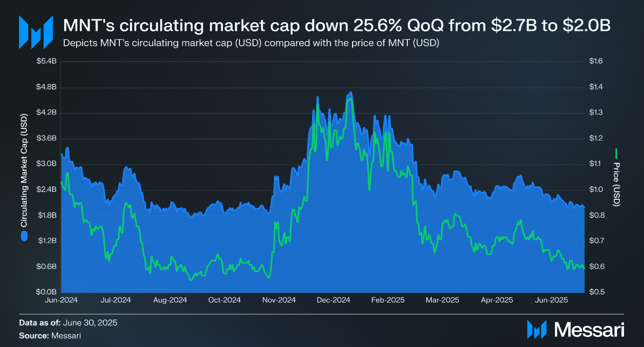
Task: Select the Jun-2024 x-axis label
Action: [61, 300]
